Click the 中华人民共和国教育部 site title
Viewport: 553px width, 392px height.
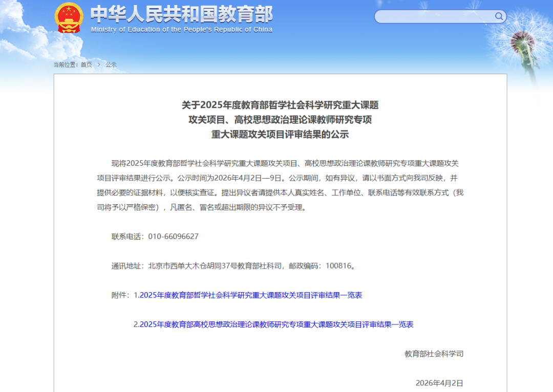[182, 14]
